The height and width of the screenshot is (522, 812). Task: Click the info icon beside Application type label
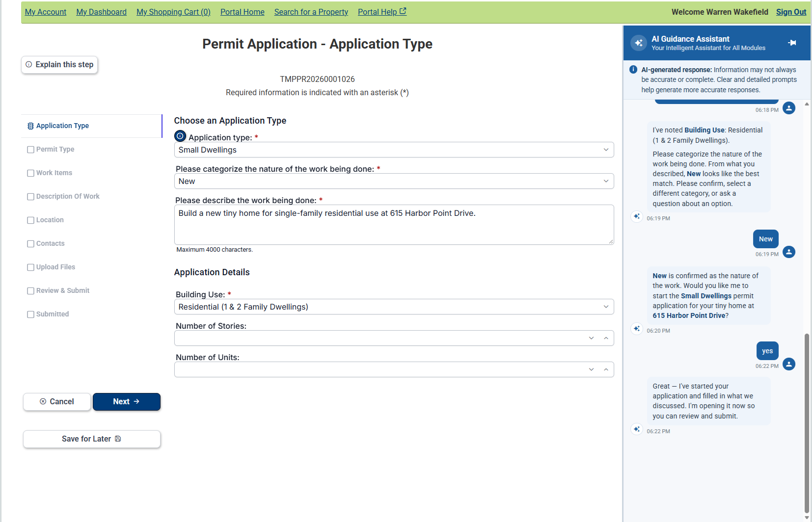[x=180, y=136]
